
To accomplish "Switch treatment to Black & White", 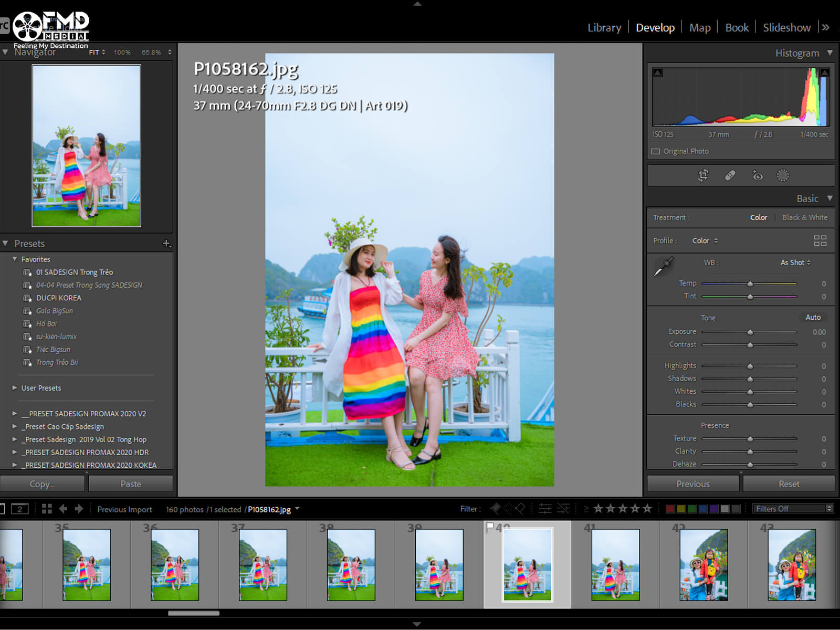I will (804, 217).
